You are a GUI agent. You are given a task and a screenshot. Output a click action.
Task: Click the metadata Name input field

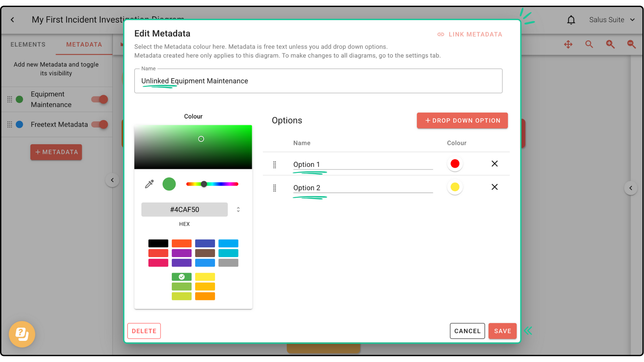318,81
